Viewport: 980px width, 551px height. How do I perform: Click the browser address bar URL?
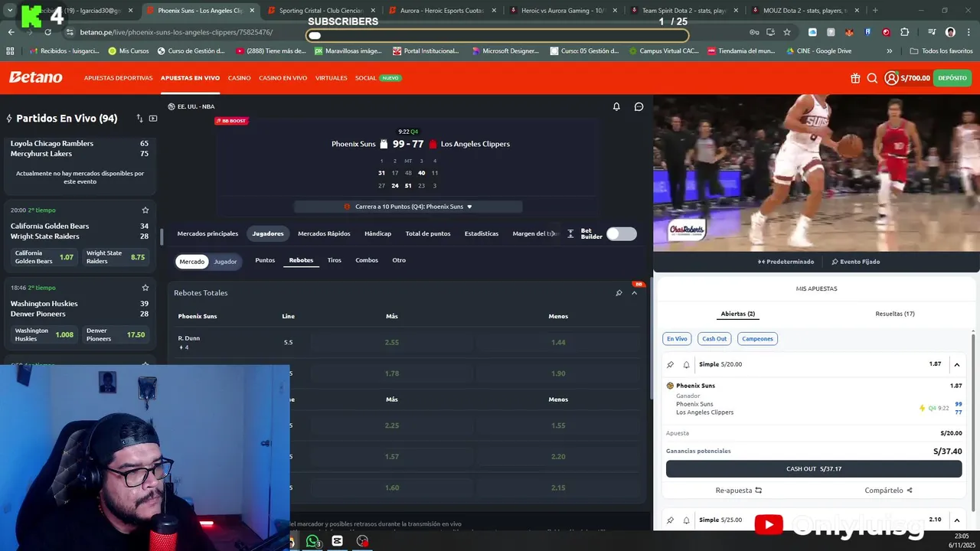click(176, 32)
